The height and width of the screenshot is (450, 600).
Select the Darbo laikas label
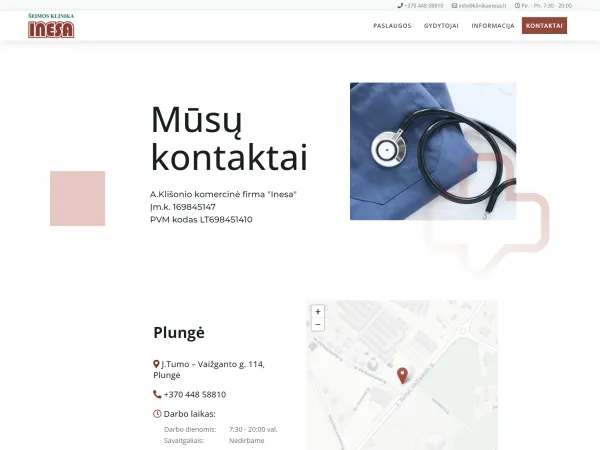[189, 414]
